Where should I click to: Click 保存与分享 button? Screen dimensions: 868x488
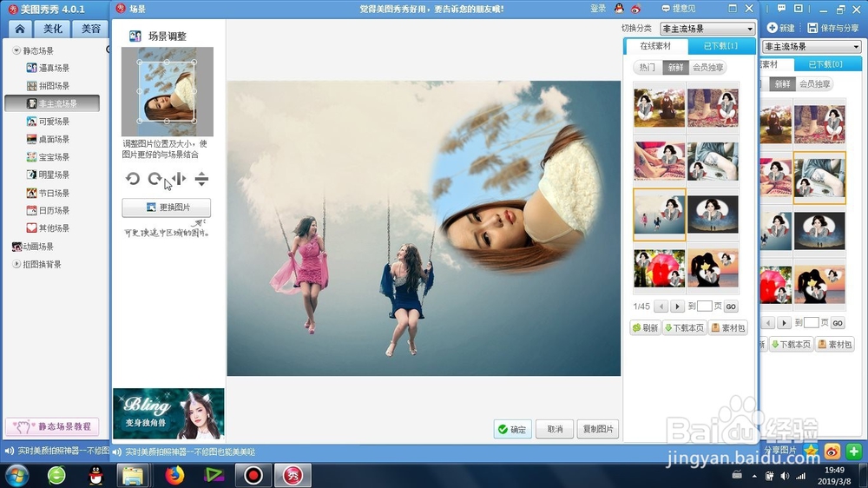833,28
